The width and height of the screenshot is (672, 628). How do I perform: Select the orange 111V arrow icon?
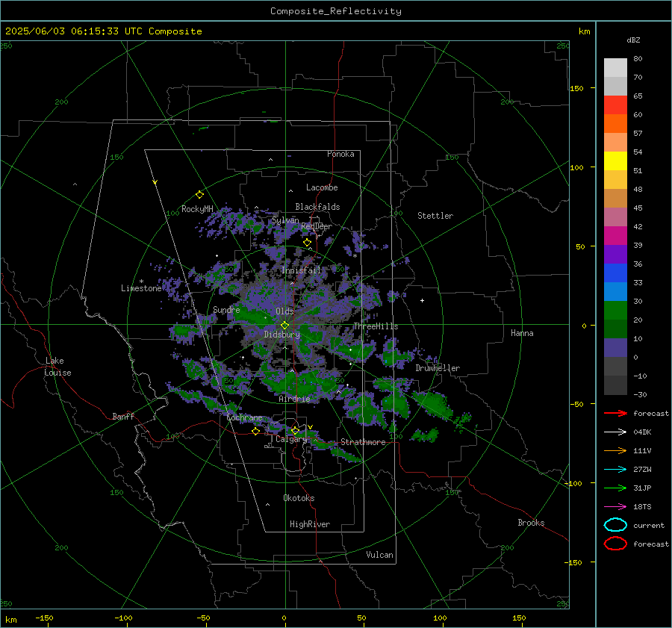point(615,450)
